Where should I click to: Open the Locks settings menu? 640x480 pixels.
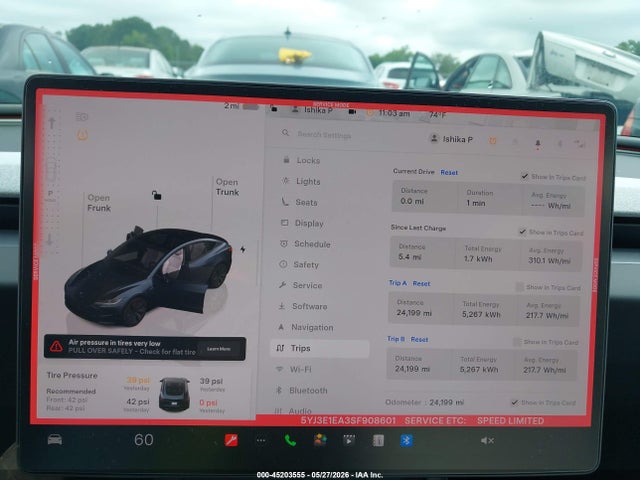302,160
